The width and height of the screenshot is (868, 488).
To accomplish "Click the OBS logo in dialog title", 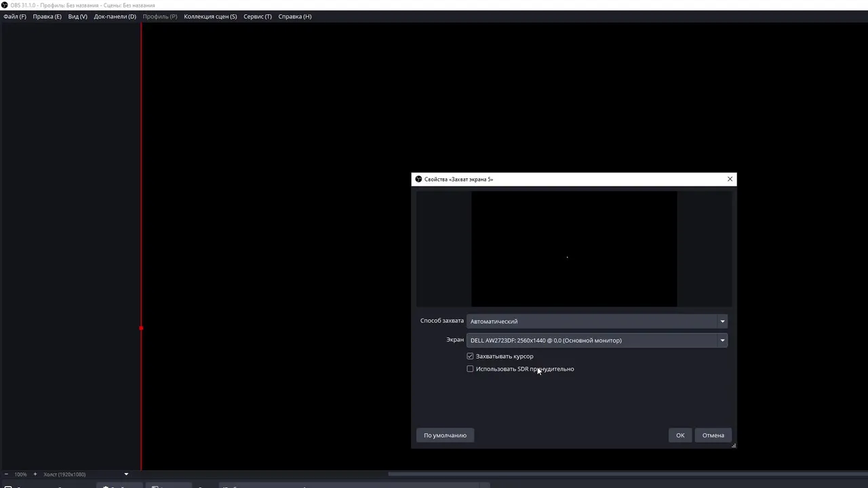I will pyautogui.click(x=418, y=179).
